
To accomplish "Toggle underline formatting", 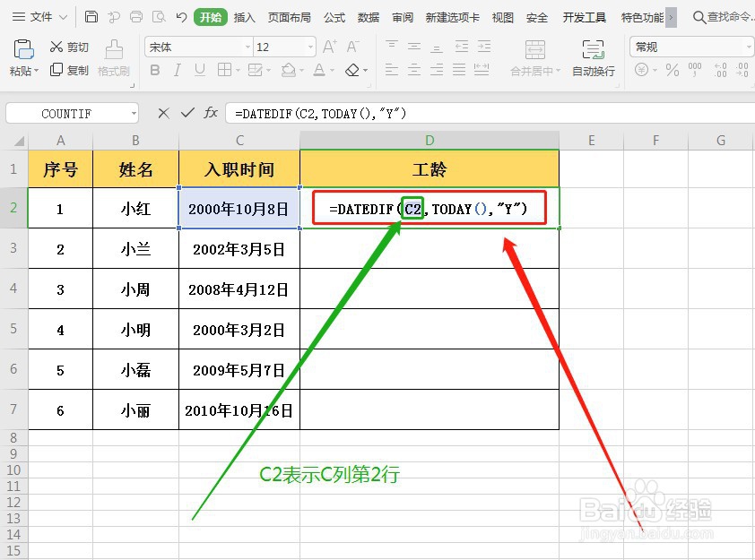I will tap(197, 70).
